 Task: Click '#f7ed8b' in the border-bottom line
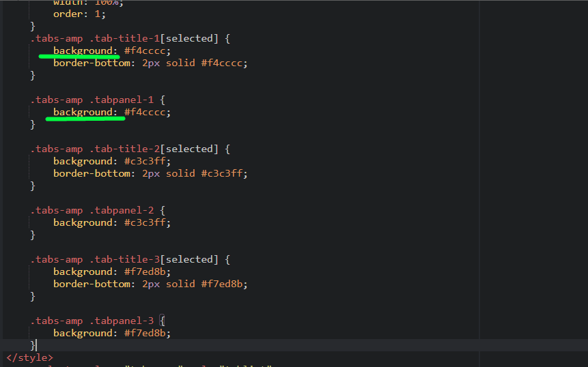tap(222, 284)
